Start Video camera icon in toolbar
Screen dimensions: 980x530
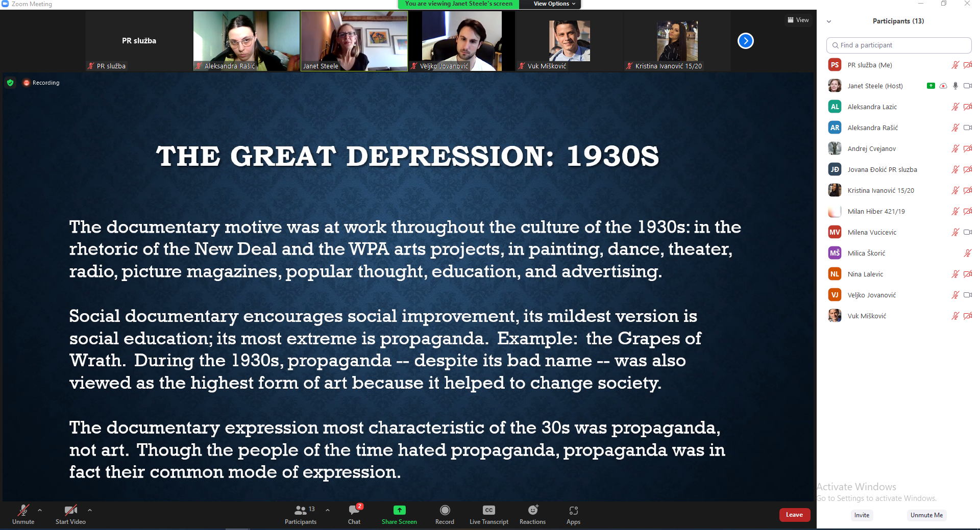coord(70,510)
